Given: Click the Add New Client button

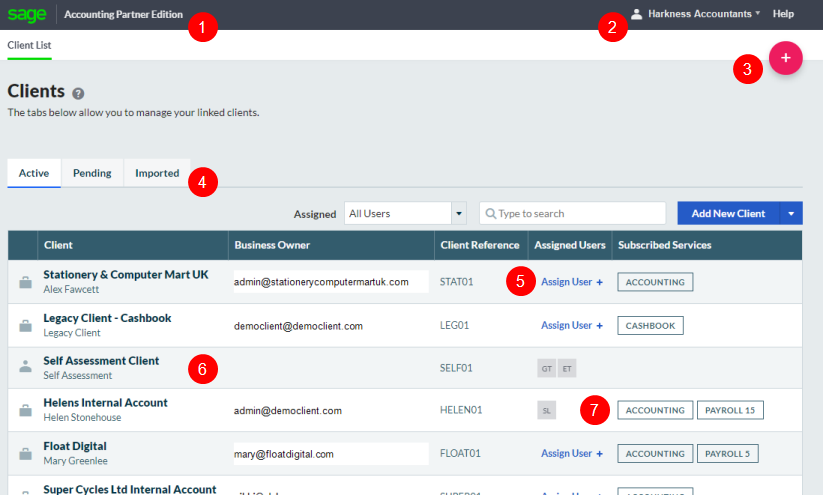Looking at the screenshot, I should pos(727,213).
